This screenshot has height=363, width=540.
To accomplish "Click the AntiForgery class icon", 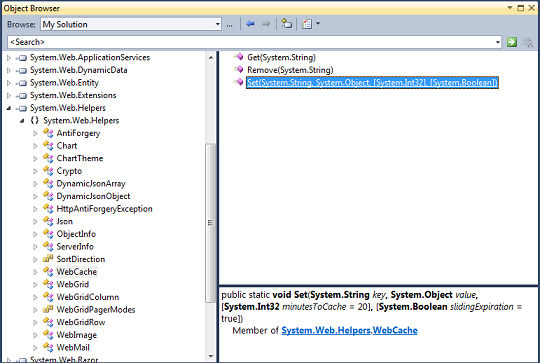I will (x=48, y=133).
